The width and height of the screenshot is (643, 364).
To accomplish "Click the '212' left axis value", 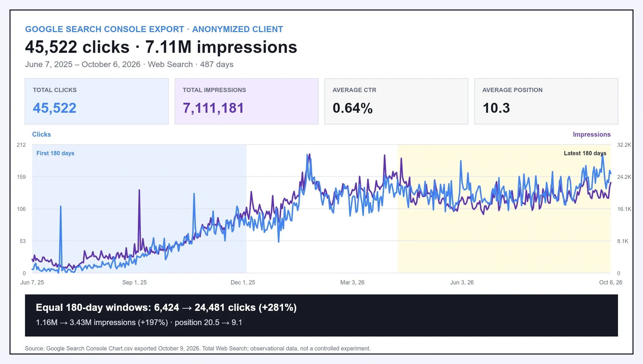I will coord(21,145).
